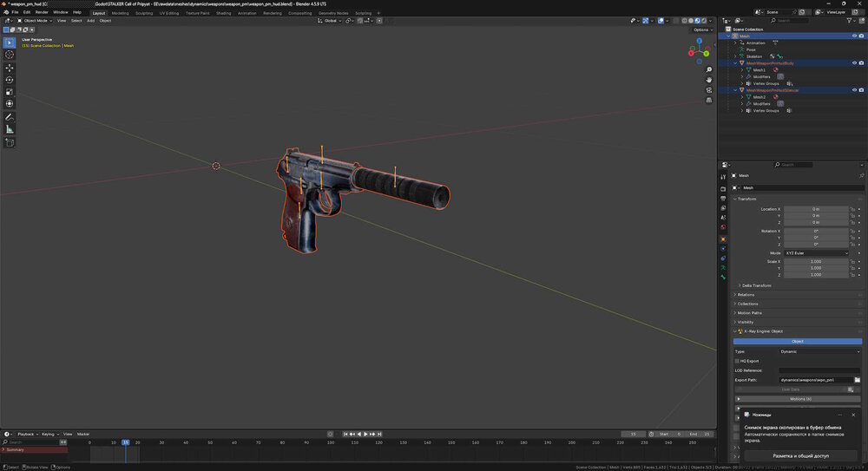868x471 pixels.
Task: Select the Select Box tool
Action: click(x=10, y=43)
